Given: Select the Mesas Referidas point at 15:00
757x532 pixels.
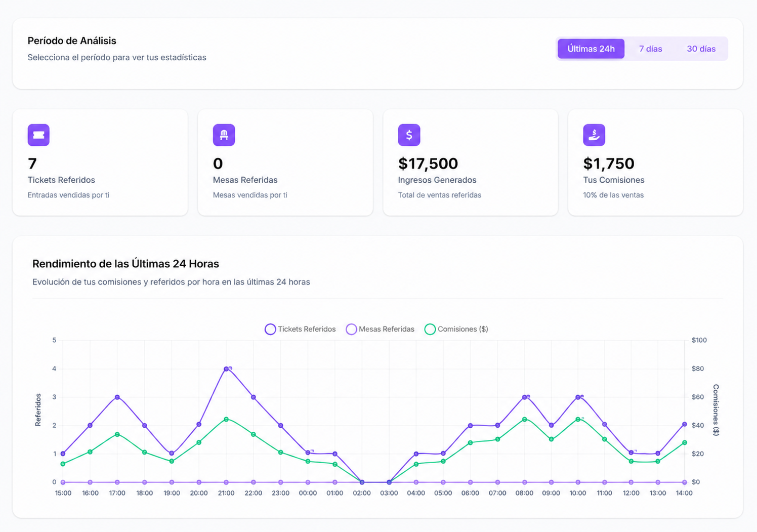Looking at the screenshot, I should (63, 482).
